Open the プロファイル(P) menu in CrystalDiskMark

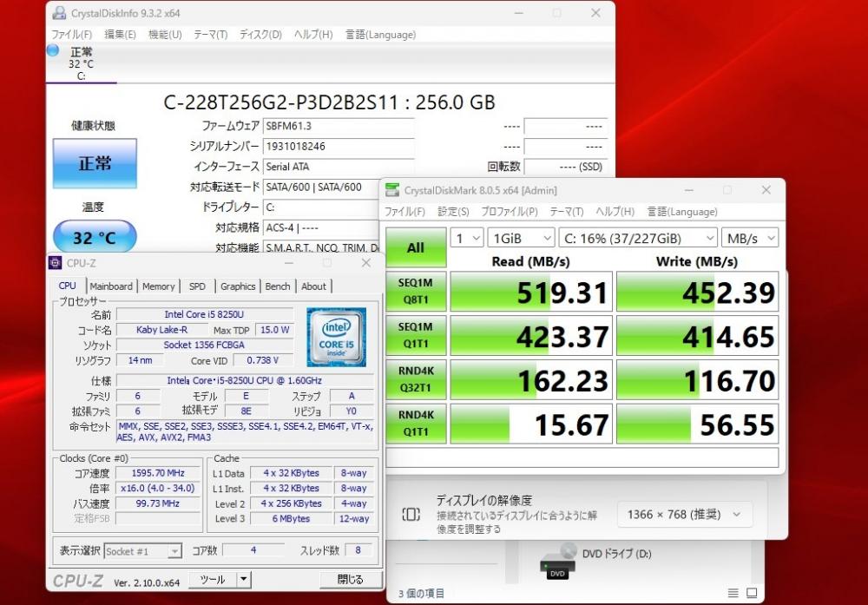click(510, 212)
